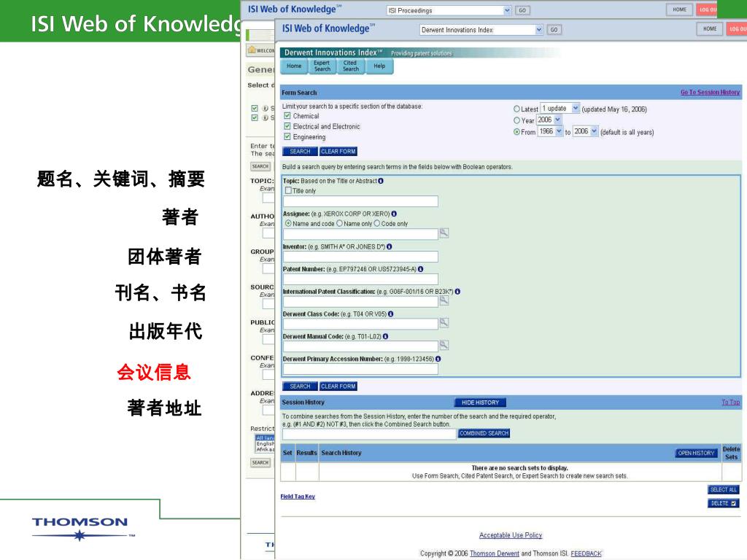Viewport: 747px width, 560px height.
Task: Open Derwent Class Code lookup icon
Action: 444,323
